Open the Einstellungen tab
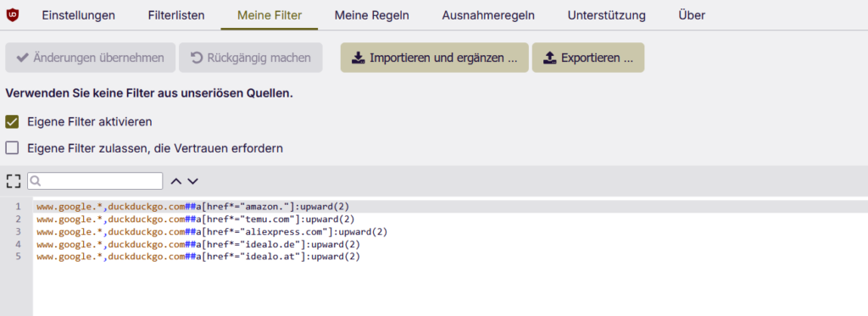The image size is (868, 316). pos(79,15)
